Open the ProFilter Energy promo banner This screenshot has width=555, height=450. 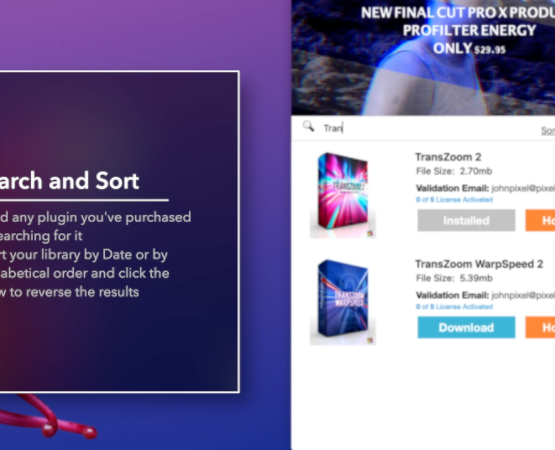[423, 57]
